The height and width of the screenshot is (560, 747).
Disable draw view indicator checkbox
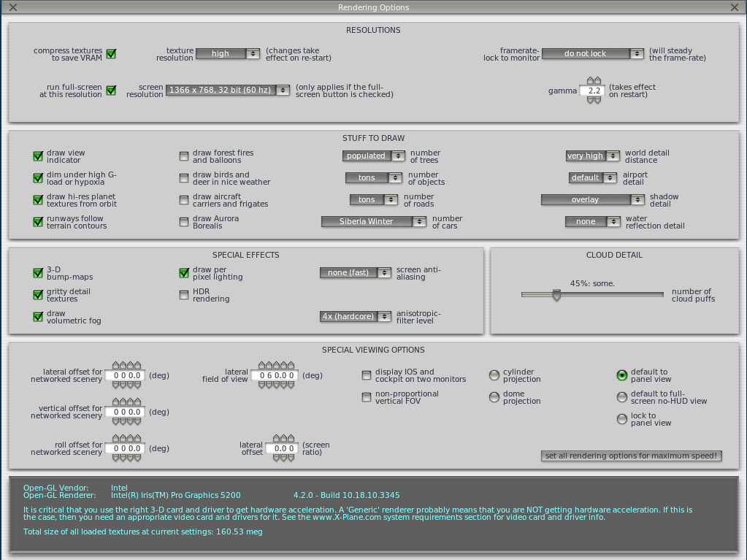(38, 156)
